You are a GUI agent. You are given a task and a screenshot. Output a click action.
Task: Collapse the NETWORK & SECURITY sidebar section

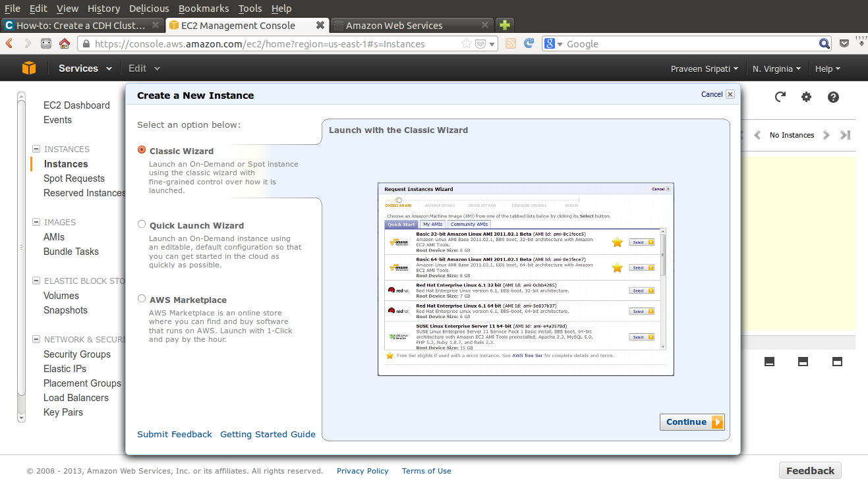(36, 340)
